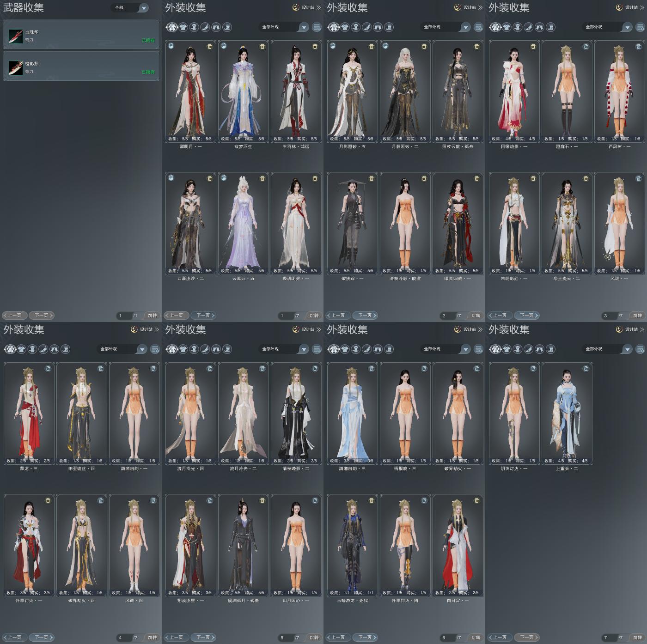Select the 橙影掠 weapon icon
Screen dimensions: 647x644
[16, 67]
